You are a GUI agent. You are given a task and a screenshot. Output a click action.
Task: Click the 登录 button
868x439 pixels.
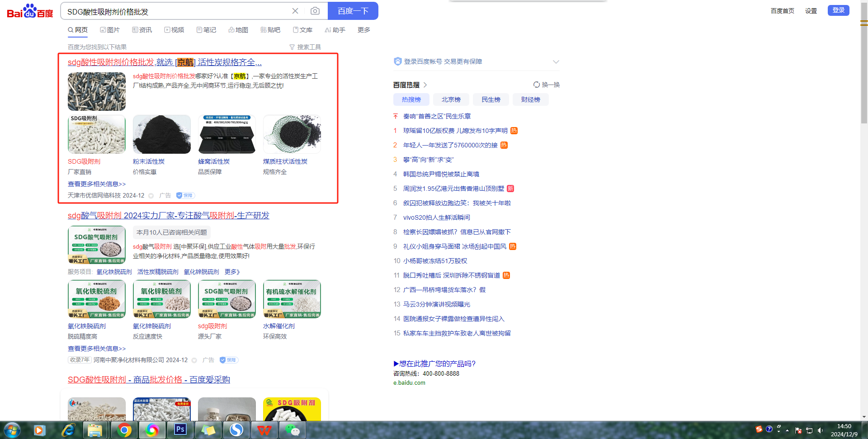838,10
